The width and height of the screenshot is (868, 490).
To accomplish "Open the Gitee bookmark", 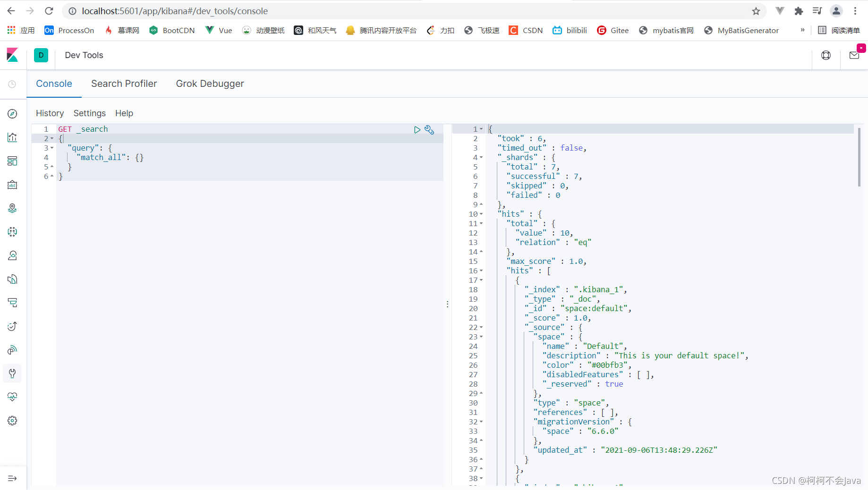I will [613, 30].
